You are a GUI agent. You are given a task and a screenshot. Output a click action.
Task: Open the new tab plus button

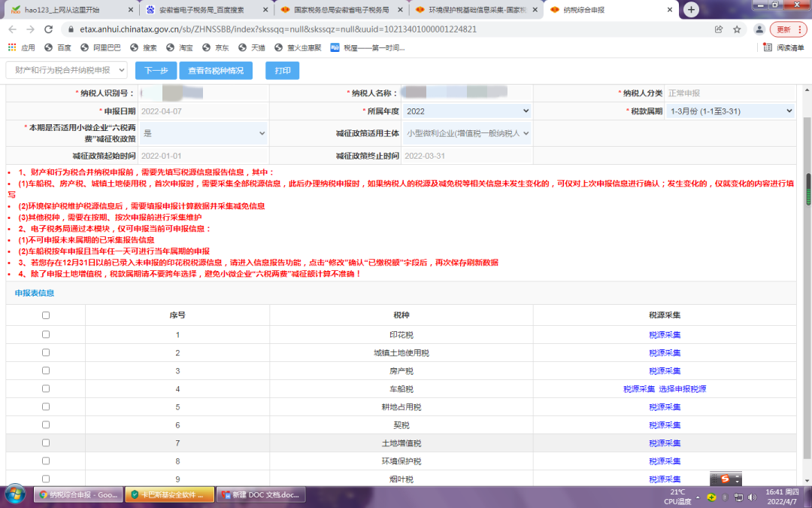(x=691, y=10)
